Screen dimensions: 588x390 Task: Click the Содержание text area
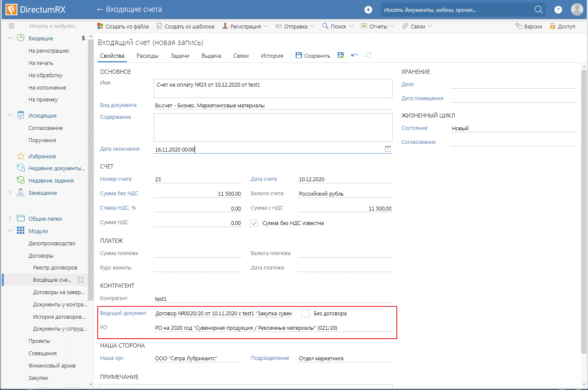click(273, 127)
